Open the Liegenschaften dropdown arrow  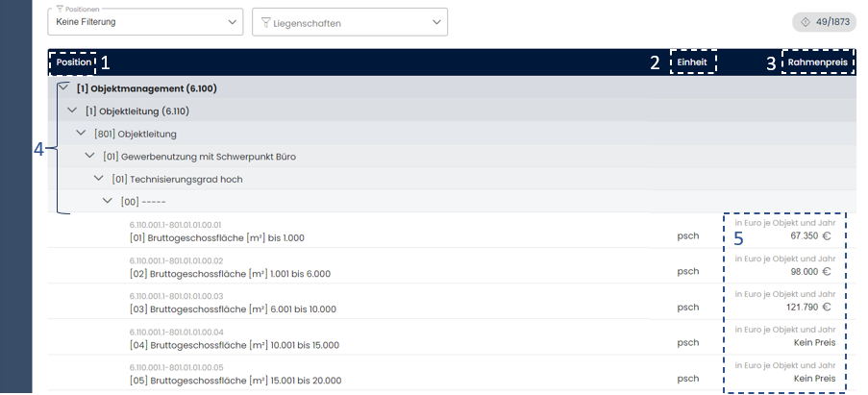pos(437,22)
